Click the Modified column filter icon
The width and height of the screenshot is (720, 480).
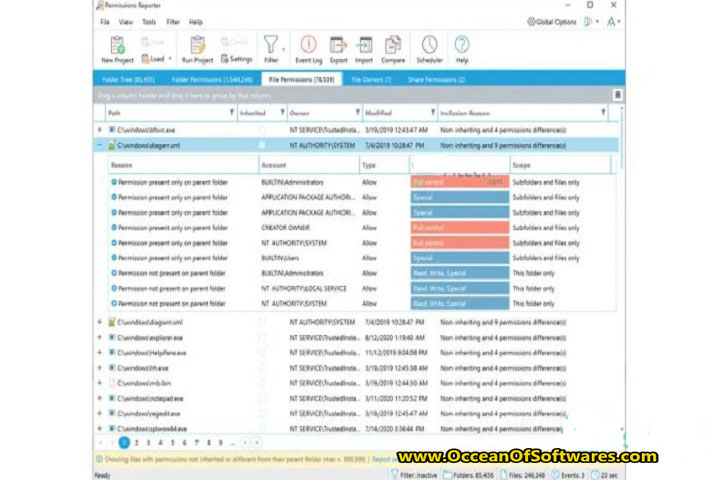click(x=433, y=113)
